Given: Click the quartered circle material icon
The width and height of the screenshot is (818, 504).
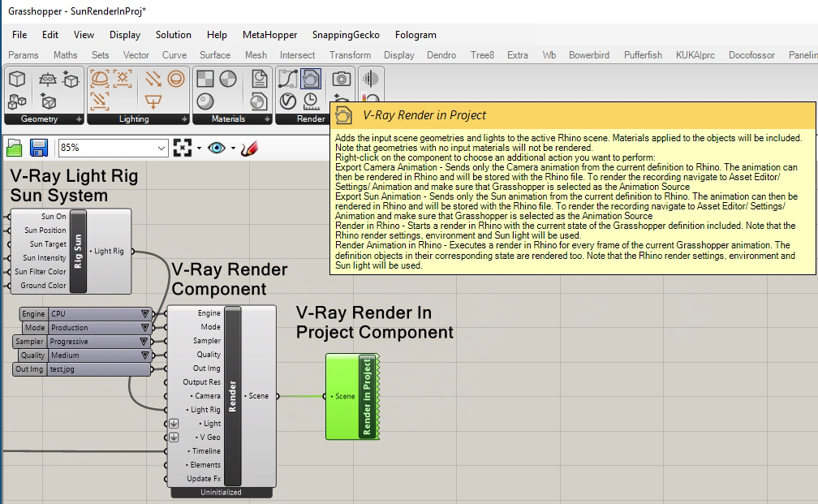Looking at the screenshot, I should (228, 80).
